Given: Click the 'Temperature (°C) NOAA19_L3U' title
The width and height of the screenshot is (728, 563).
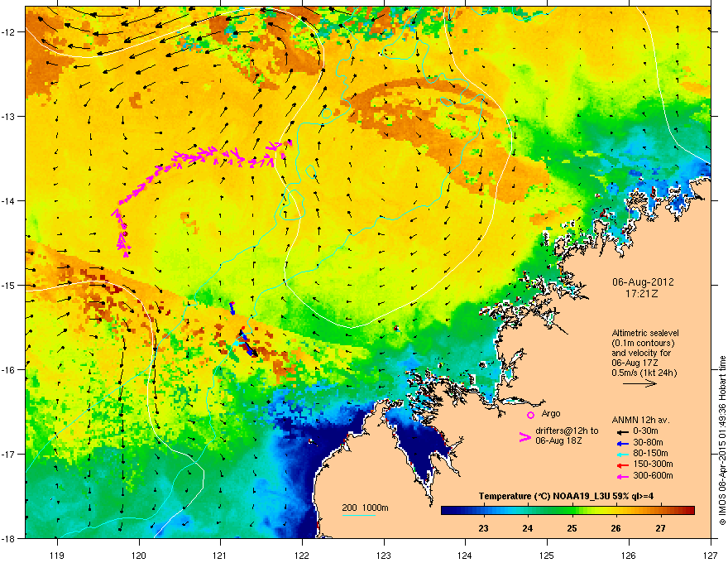Looking at the screenshot, I should (x=544, y=496).
